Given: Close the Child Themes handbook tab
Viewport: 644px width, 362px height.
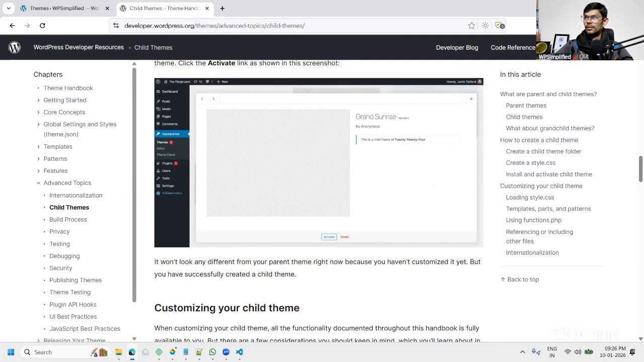Looking at the screenshot, I should 207,8.
